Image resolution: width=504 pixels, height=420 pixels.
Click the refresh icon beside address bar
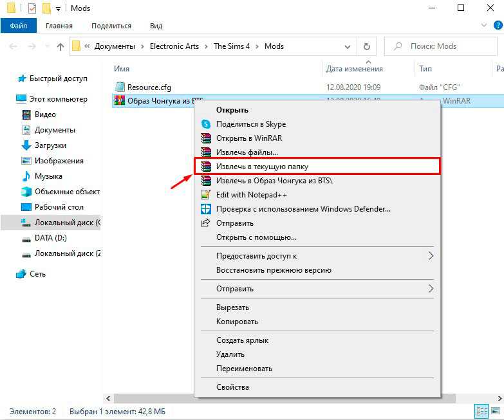point(367,46)
